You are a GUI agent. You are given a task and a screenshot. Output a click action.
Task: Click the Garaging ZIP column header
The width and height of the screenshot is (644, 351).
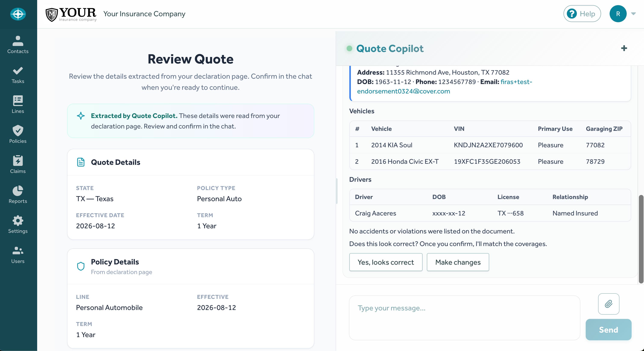[x=604, y=129]
